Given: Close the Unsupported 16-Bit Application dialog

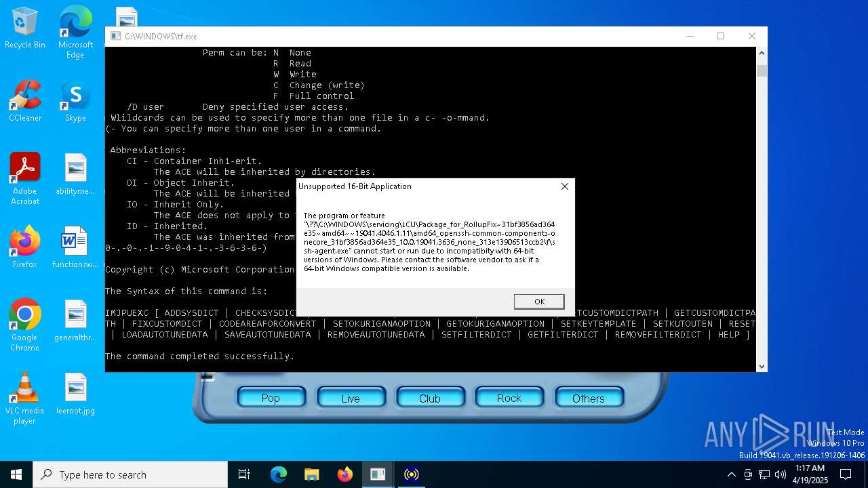Looking at the screenshot, I should click(x=564, y=186).
